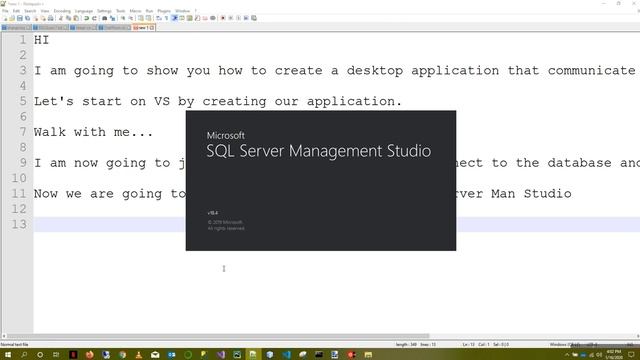Open the File menu in Notepad++

point(5,11)
